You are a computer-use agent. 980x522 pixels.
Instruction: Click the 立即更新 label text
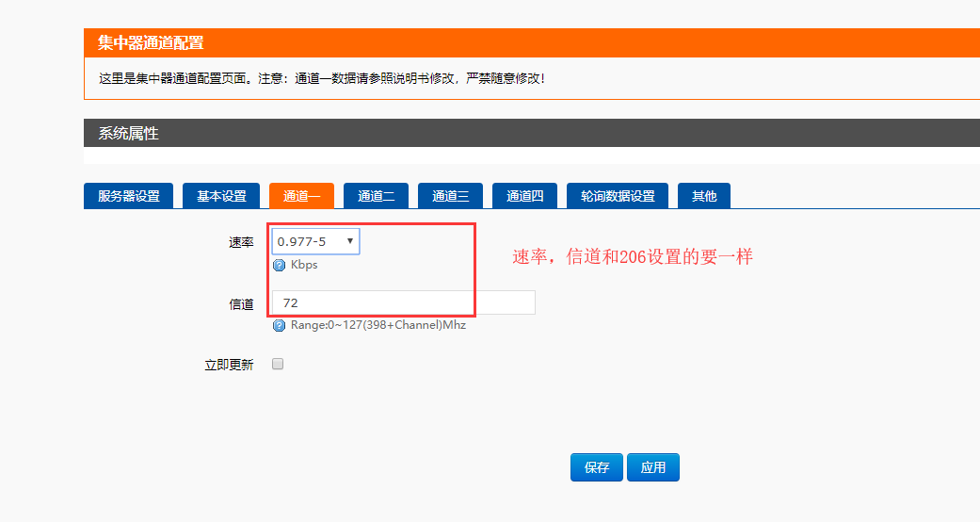tap(229, 365)
